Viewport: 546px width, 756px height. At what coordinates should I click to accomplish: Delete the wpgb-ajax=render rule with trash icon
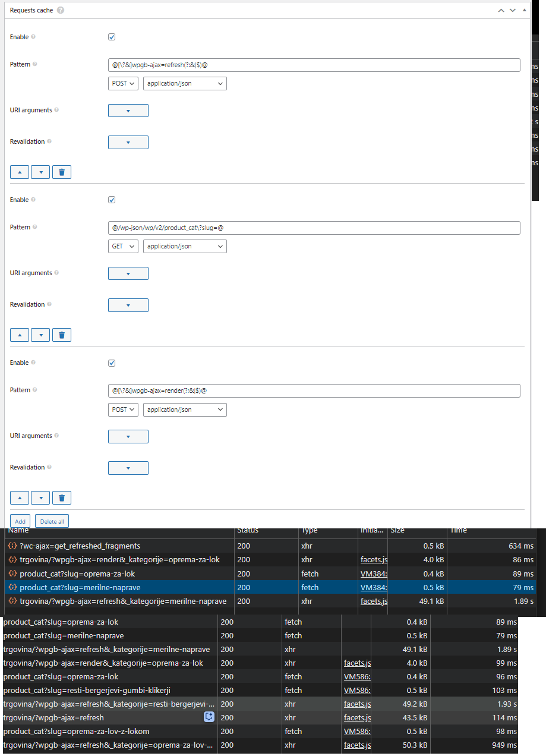coord(62,498)
